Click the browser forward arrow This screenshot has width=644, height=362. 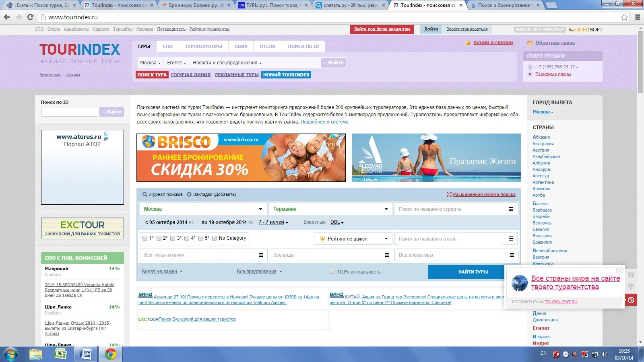pos(19,17)
